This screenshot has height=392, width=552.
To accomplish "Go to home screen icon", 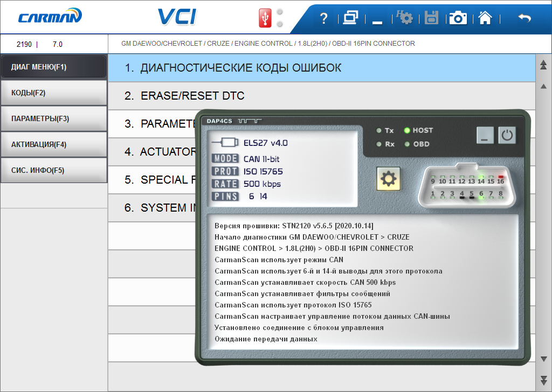I will 485,18.
